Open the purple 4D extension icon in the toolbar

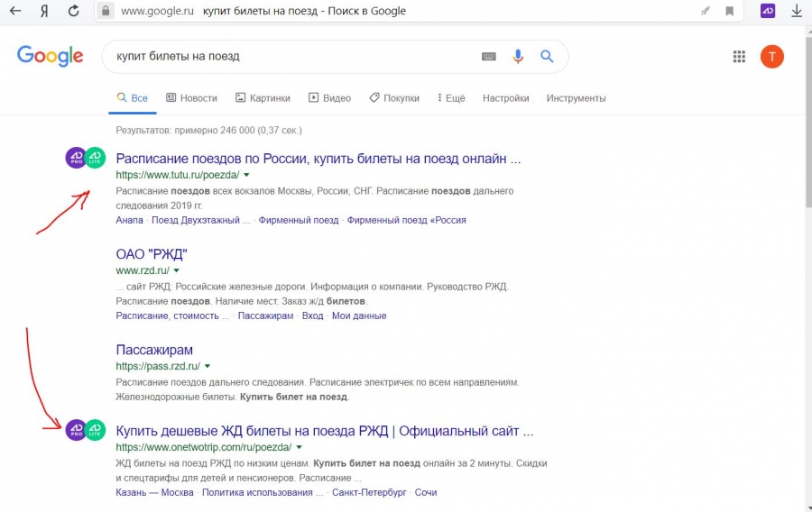(x=768, y=10)
